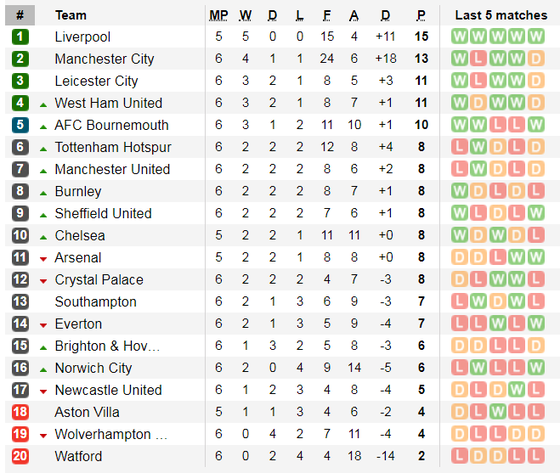Image resolution: width=560 pixels, height=473 pixels.
Task: Click Chelsea's last red L result badge
Action: [x=536, y=235]
